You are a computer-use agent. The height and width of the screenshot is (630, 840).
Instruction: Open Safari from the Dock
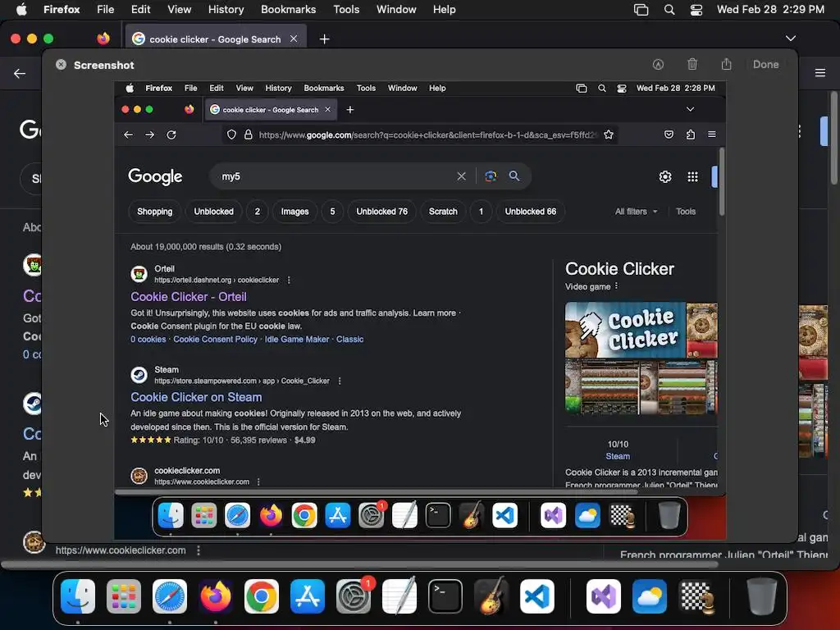coord(170,596)
